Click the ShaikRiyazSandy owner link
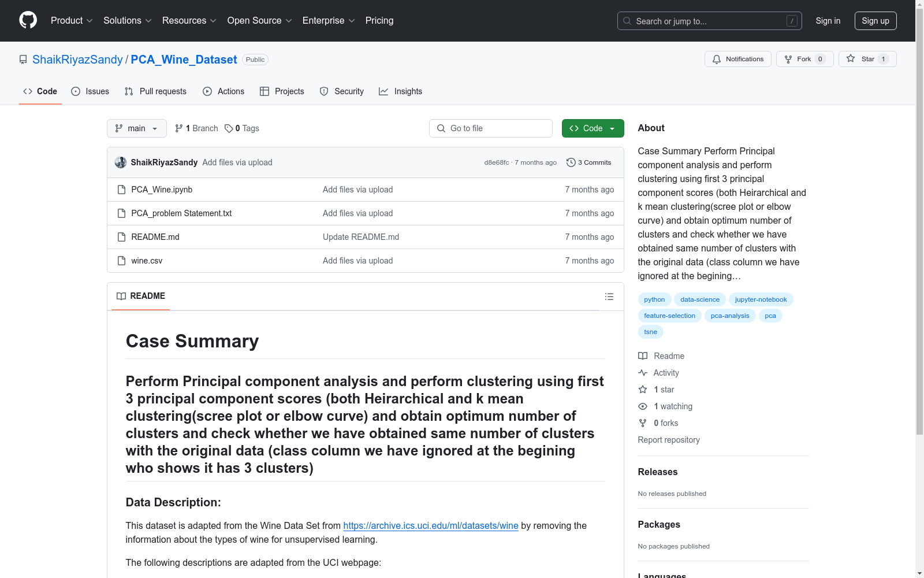The width and height of the screenshot is (924, 578). (77, 60)
